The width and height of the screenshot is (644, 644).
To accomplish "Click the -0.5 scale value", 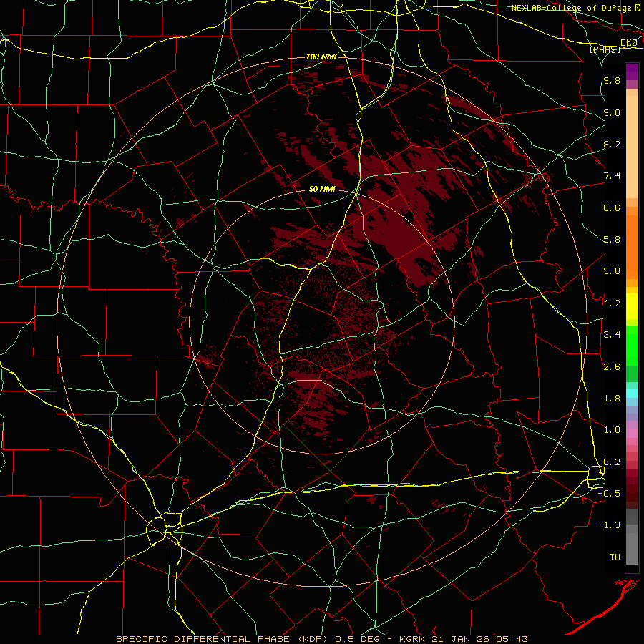I will [609, 494].
